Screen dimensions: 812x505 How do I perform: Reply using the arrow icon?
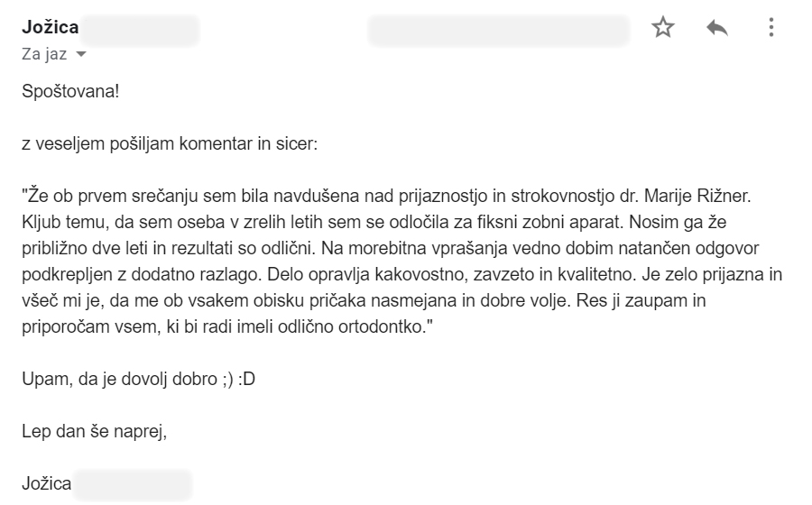coord(717,28)
